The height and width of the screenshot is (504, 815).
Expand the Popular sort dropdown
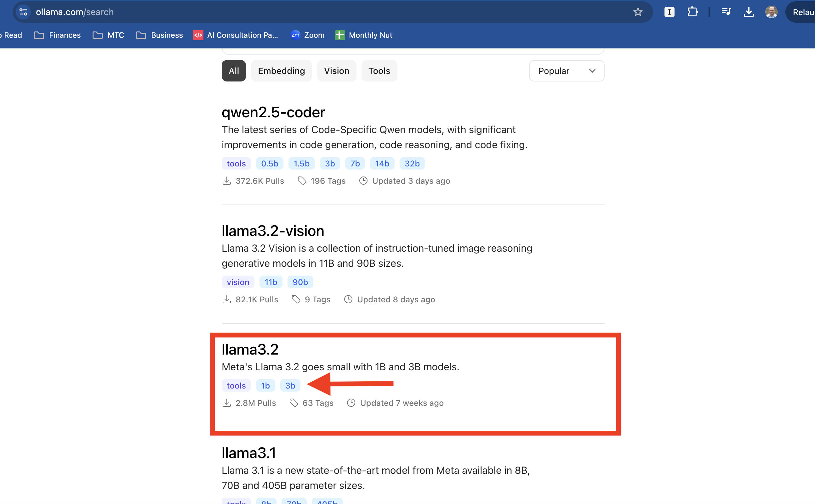coord(567,71)
